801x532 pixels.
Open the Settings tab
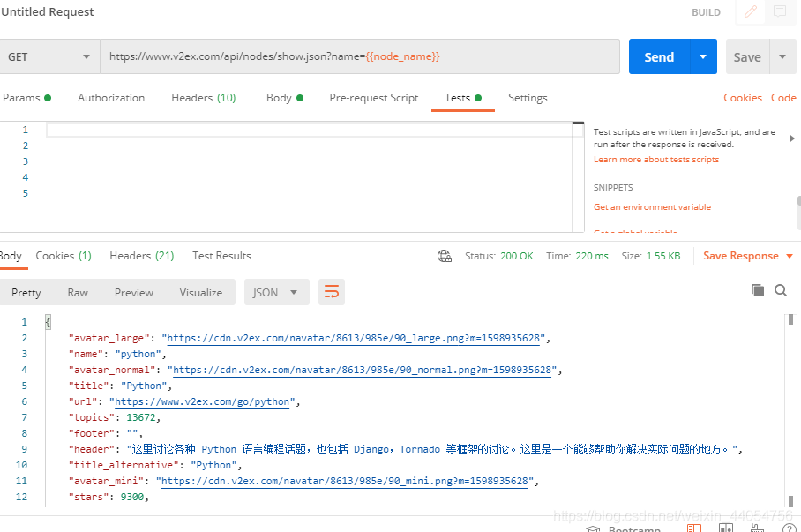point(528,98)
